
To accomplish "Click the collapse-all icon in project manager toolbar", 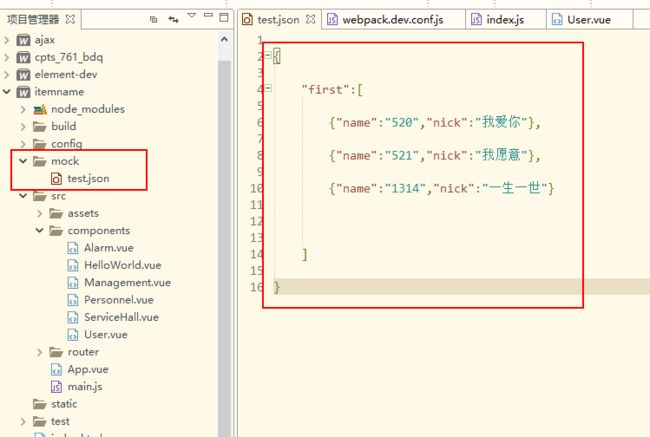I will pyautogui.click(x=153, y=19).
